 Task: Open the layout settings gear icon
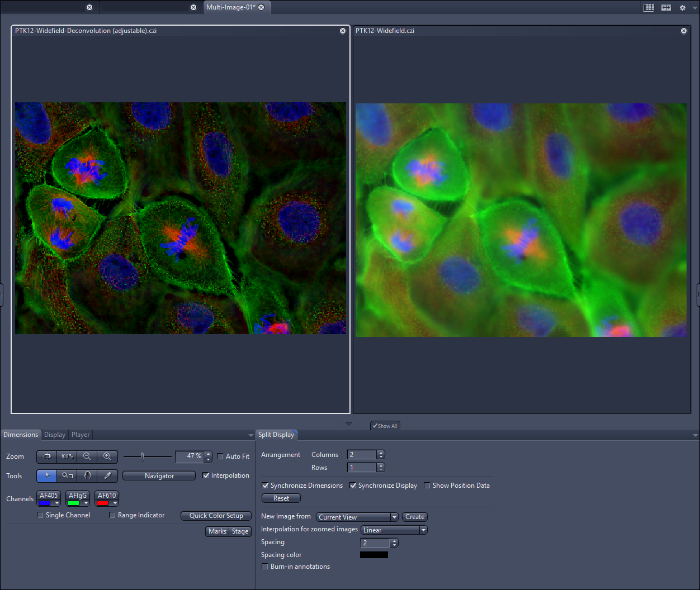click(x=683, y=7)
